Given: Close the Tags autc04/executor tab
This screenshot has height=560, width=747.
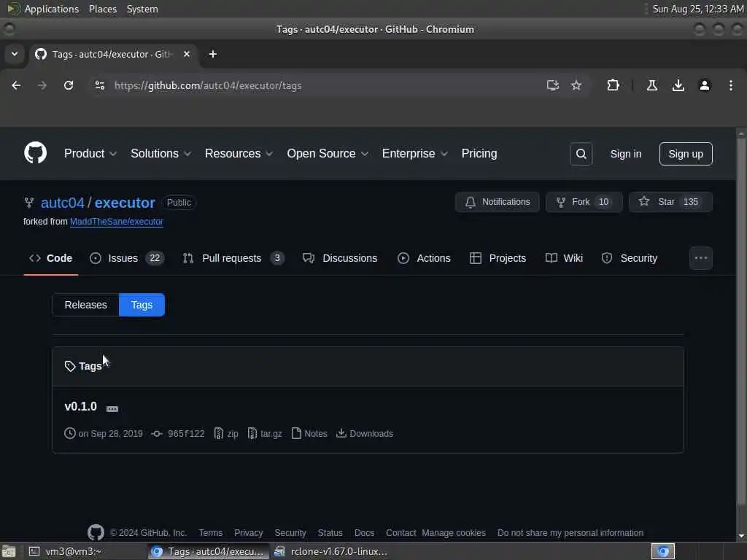Looking at the screenshot, I should click(187, 54).
